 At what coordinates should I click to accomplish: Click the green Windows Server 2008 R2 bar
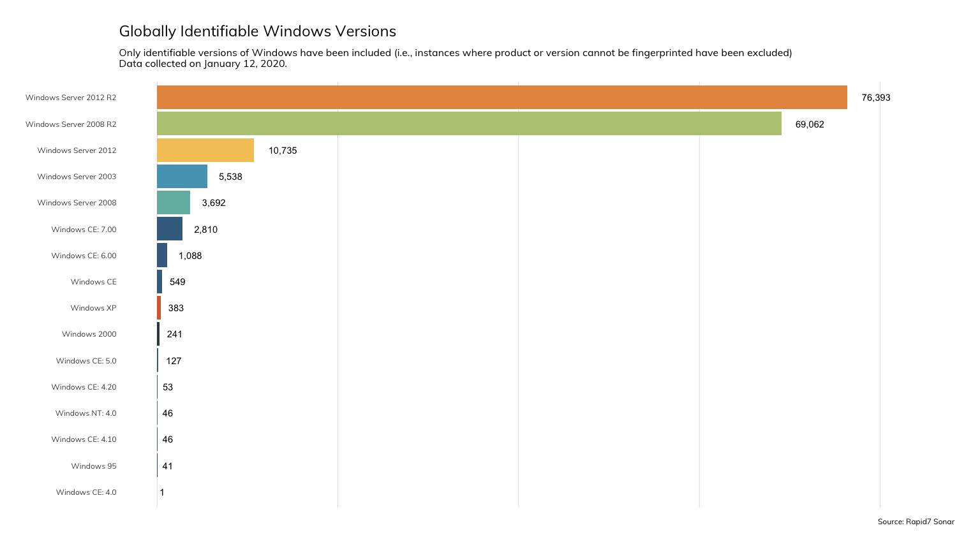[x=469, y=124]
